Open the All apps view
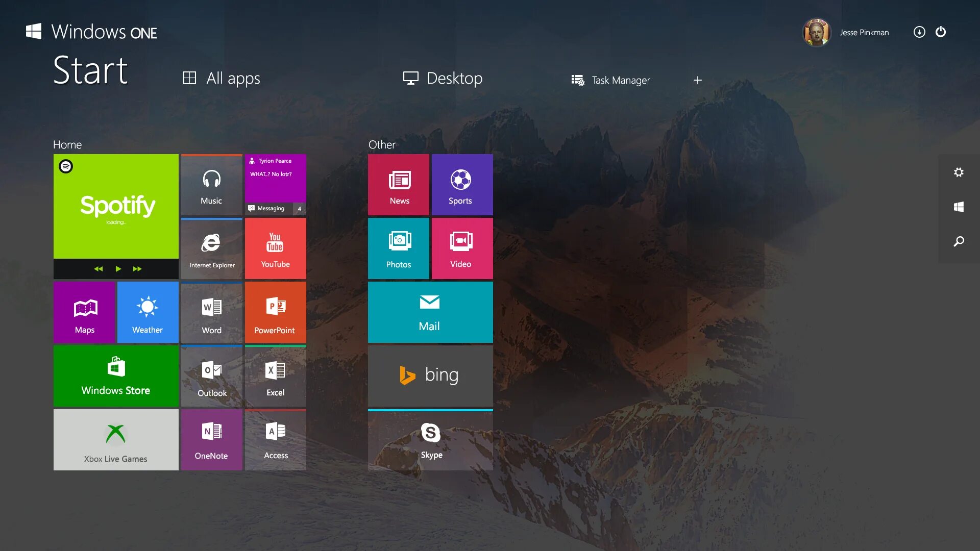The image size is (980, 551). [222, 79]
